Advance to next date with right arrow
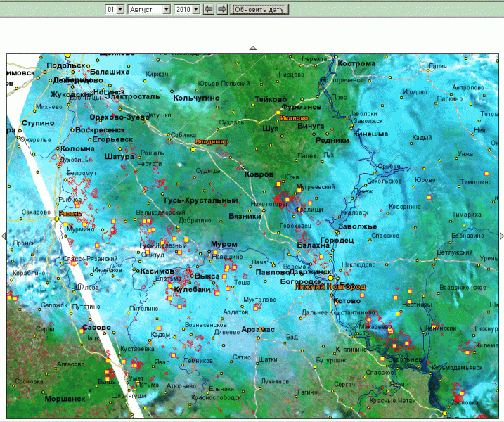Image resolution: width=504 pixels, height=422 pixels. pyautogui.click(x=221, y=9)
